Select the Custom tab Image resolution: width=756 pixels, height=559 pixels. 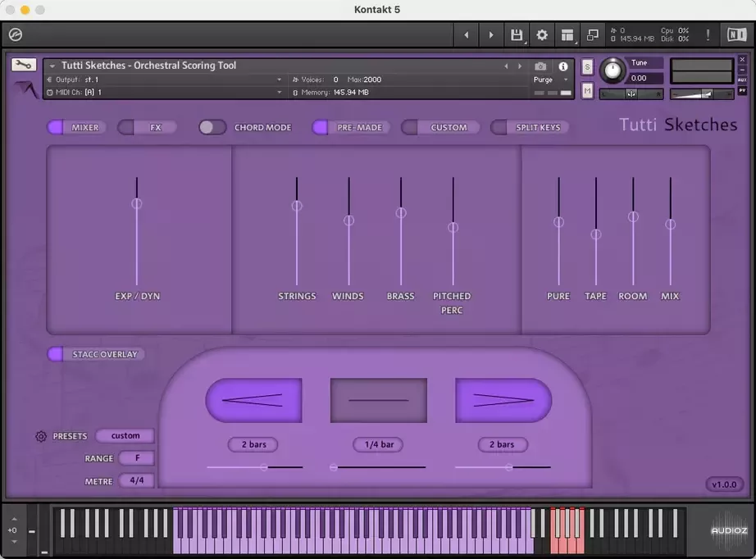pos(438,127)
